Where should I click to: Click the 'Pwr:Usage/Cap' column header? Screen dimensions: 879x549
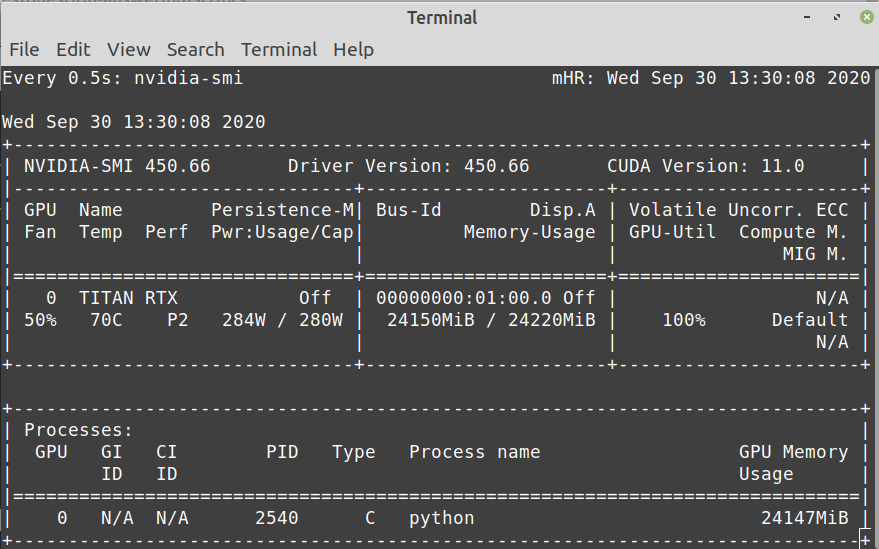click(x=282, y=232)
